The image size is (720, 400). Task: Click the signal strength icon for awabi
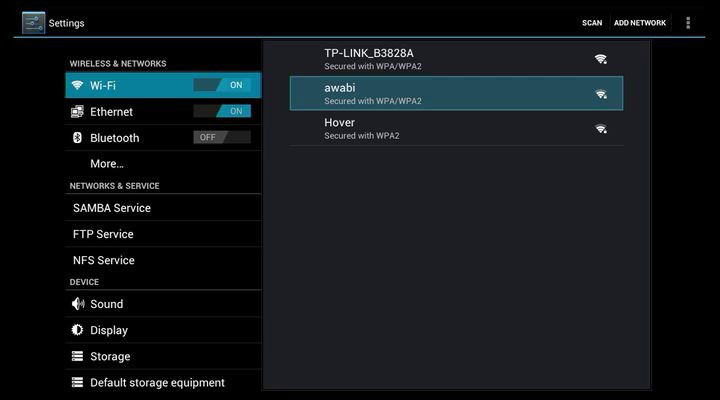point(600,93)
